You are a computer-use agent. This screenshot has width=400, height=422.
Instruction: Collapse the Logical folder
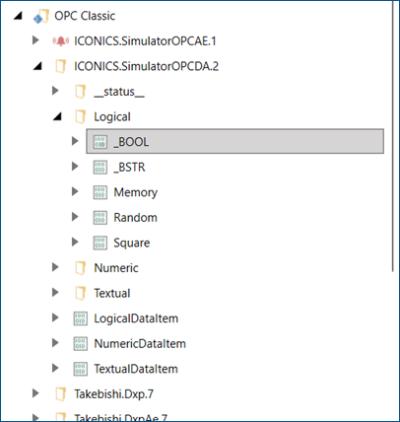coord(58,116)
